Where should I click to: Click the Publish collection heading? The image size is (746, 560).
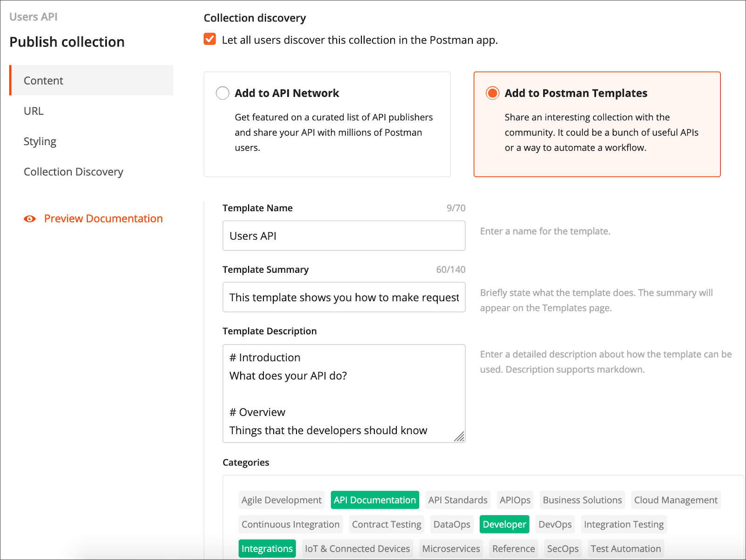(67, 42)
